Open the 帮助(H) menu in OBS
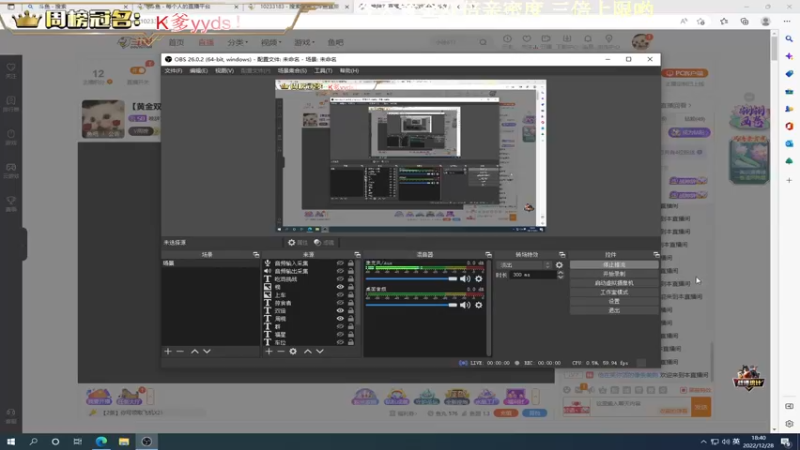This screenshot has width=800, height=450. [349, 71]
